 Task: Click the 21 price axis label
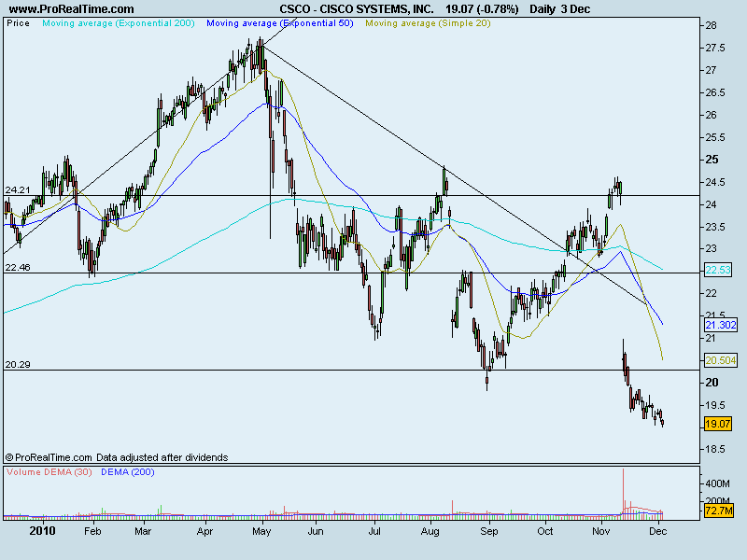711,339
